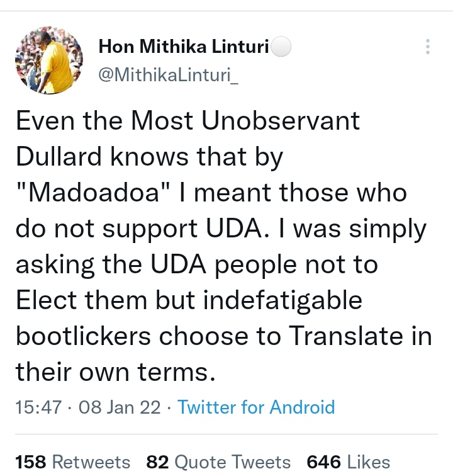Screen dimensions: 453x476
Task: Visit the @MithikaLinturi_ handle
Action: [x=169, y=75]
